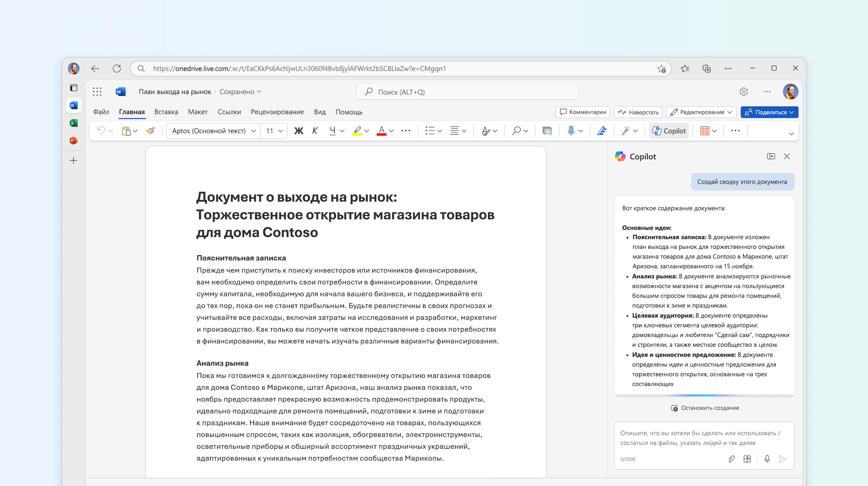Open the Designer magic wand tool
868x486 pixels.
tap(626, 131)
